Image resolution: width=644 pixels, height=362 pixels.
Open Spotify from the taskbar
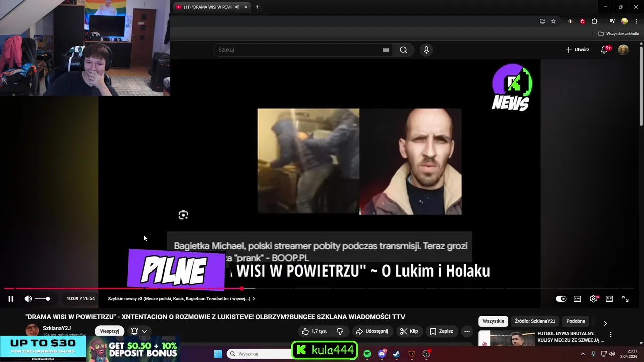tap(367, 354)
